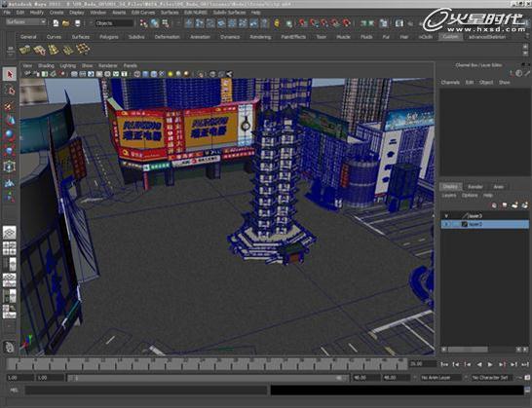Switch to four view layout

coord(10,248)
